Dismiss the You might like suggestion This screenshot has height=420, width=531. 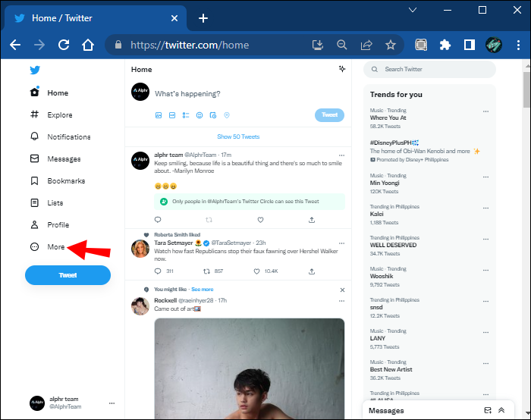click(342, 290)
